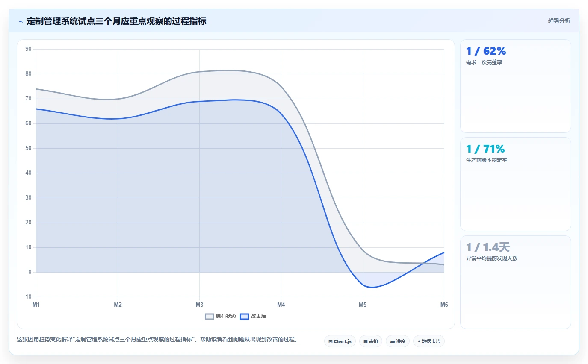This screenshot has height=364, width=588.
Task: Click the M4 axis label
Action: pos(281,305)
